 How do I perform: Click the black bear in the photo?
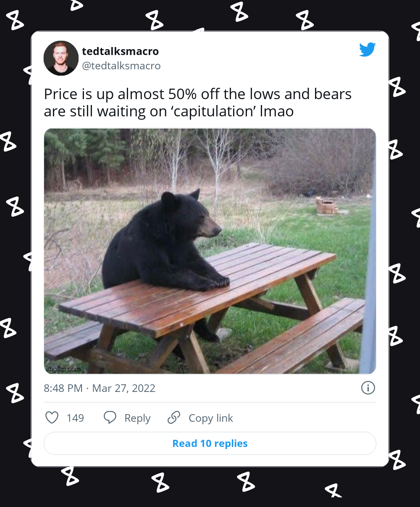164,244
